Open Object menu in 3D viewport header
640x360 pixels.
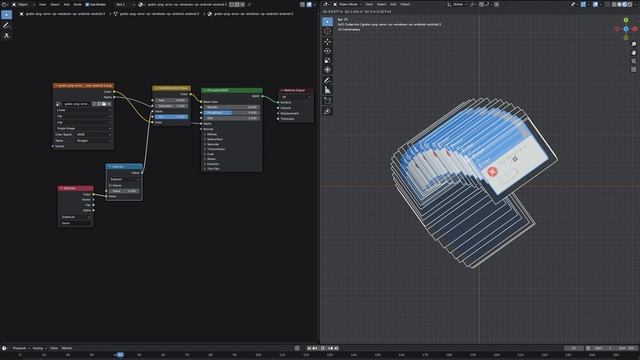[x=405, y=4]
